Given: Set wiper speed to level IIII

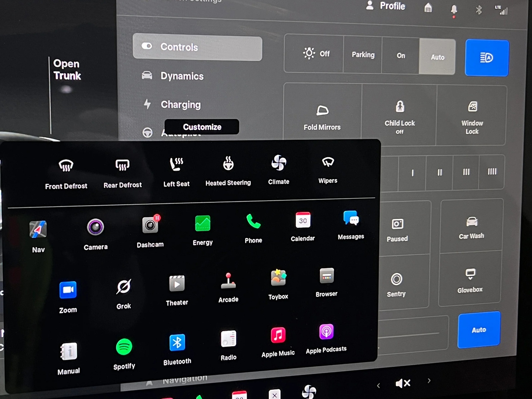Looking at the screenshot, I should click(x=492, y=172).
